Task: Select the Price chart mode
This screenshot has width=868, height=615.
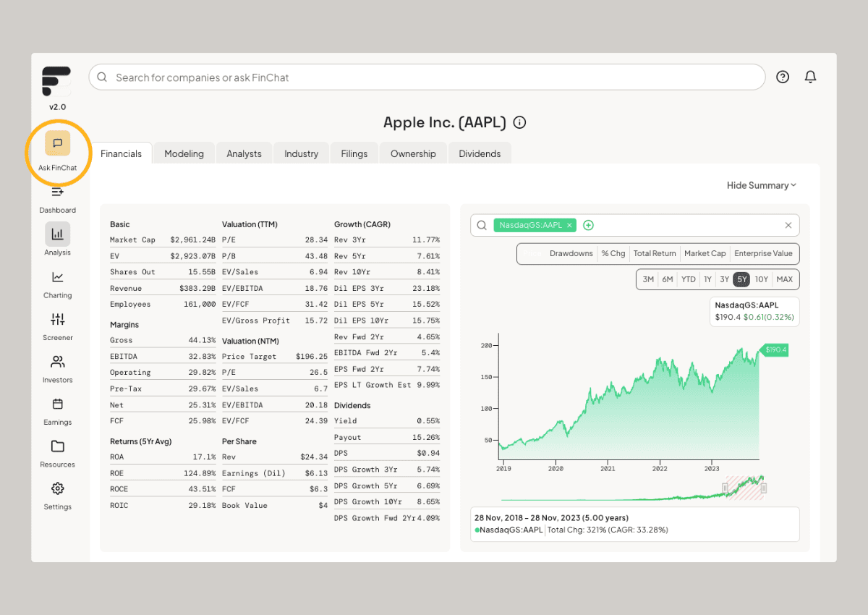Action: [533, 253]
